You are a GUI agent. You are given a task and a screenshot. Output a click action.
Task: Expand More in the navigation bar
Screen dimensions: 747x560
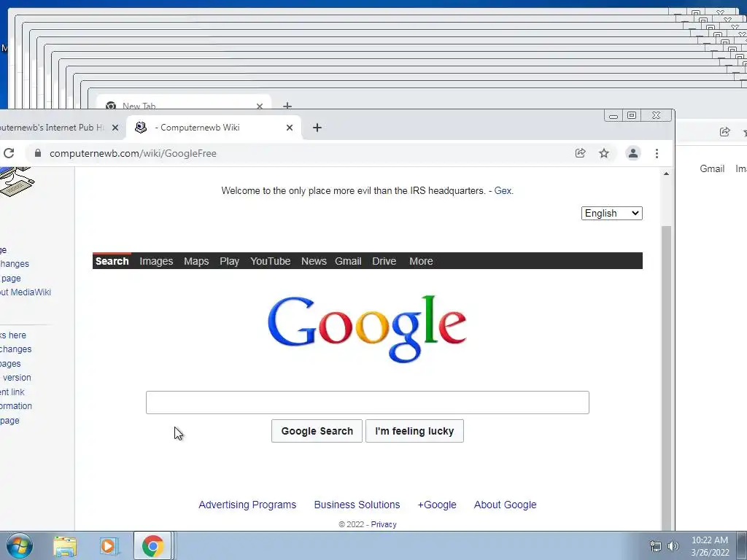pos(421,261)
